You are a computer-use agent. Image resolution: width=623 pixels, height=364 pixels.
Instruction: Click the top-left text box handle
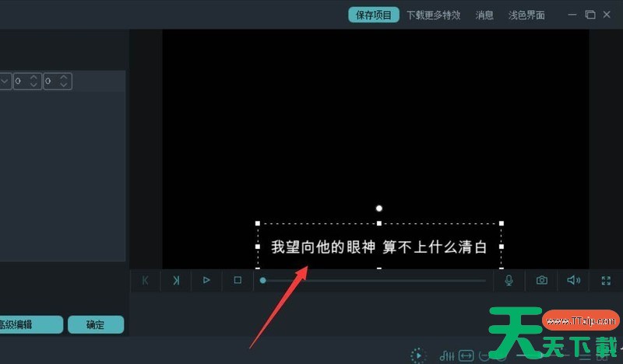pyautogui.click(x=258, y=223)
